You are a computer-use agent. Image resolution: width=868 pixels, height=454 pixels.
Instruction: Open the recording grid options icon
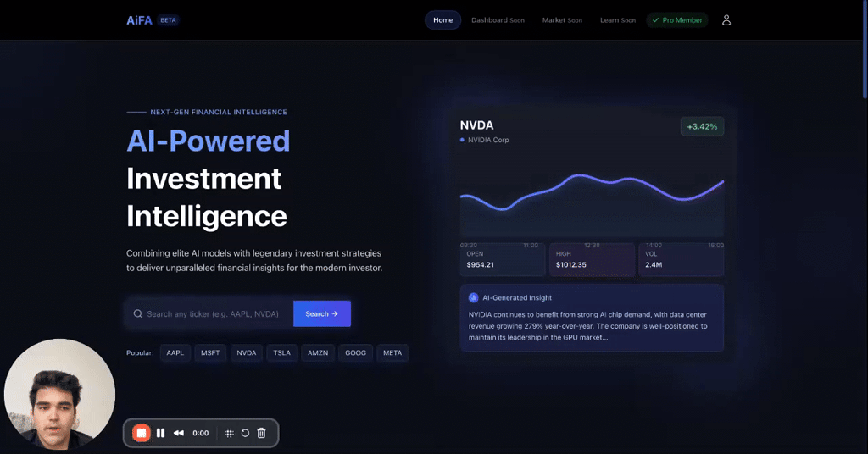[229, 433]
